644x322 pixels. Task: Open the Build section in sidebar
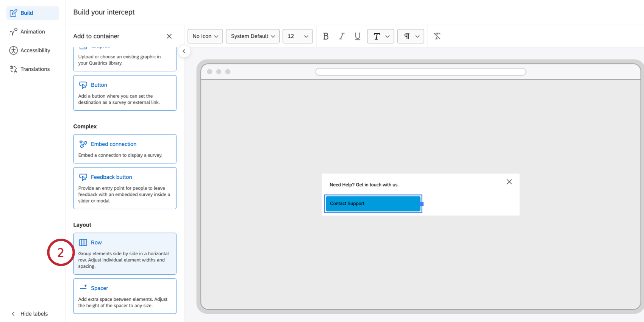coord(33,13)
